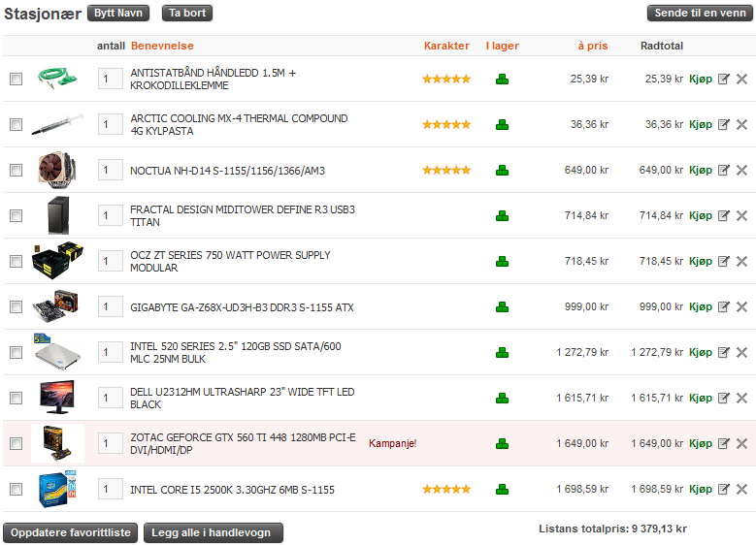Screen dimensions: 756x545
Task: Open the Dell U2312HM monitor thumbnail
Action: coord(57,398)
